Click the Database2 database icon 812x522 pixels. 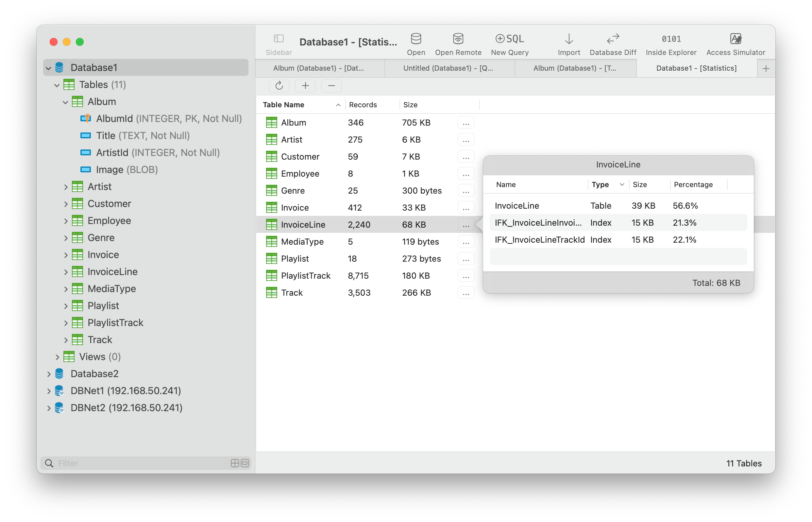(x=59, y=374)
